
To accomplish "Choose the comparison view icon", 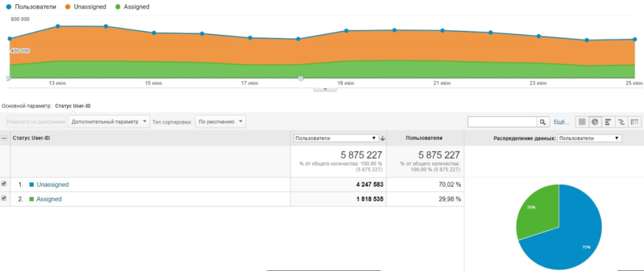I will point(621,121).
